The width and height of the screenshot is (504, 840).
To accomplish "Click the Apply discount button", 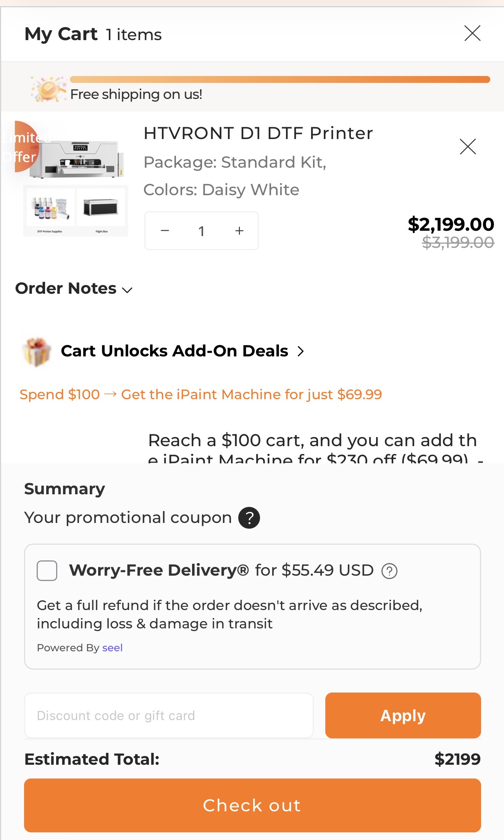I will [x=403, y=715].
